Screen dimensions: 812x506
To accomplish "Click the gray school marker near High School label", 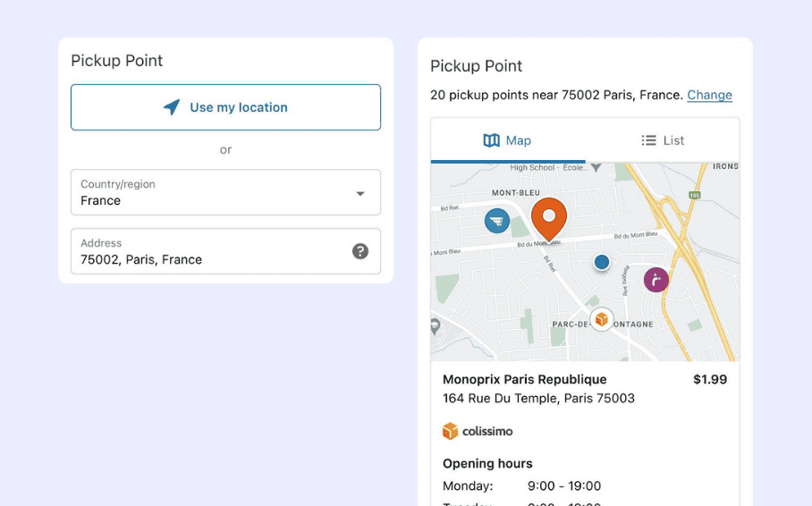I will (596, 167).
